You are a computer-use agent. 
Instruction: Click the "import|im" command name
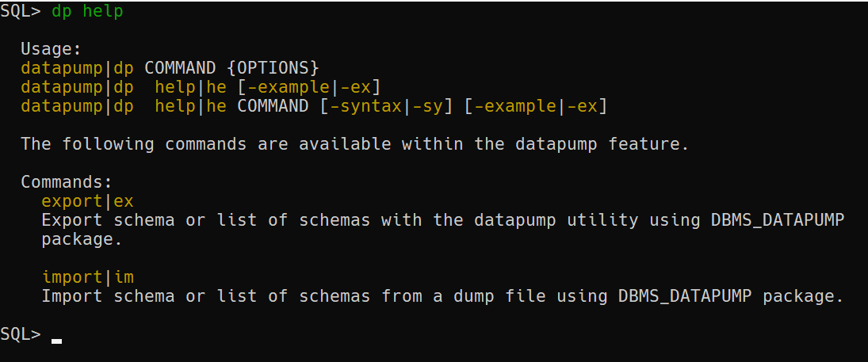[87, 277]
